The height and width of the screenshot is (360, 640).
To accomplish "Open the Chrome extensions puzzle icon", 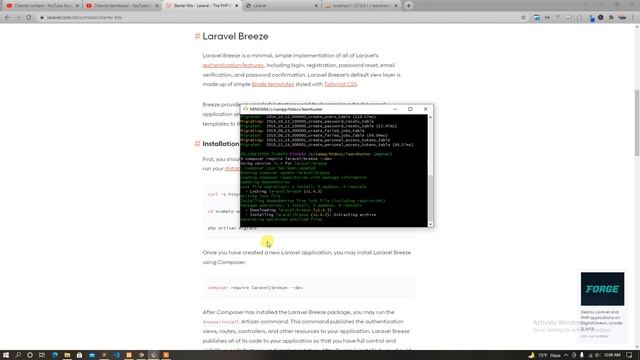I will coord(611,18).
